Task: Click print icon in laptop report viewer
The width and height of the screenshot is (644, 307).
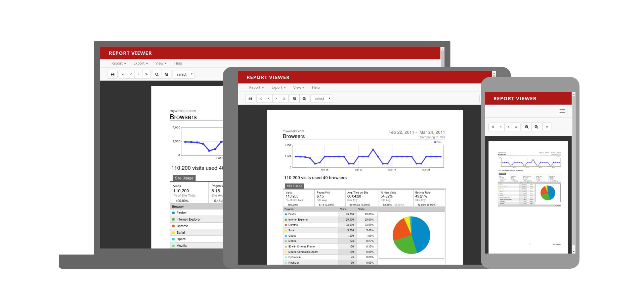Action: pos(113,74)
